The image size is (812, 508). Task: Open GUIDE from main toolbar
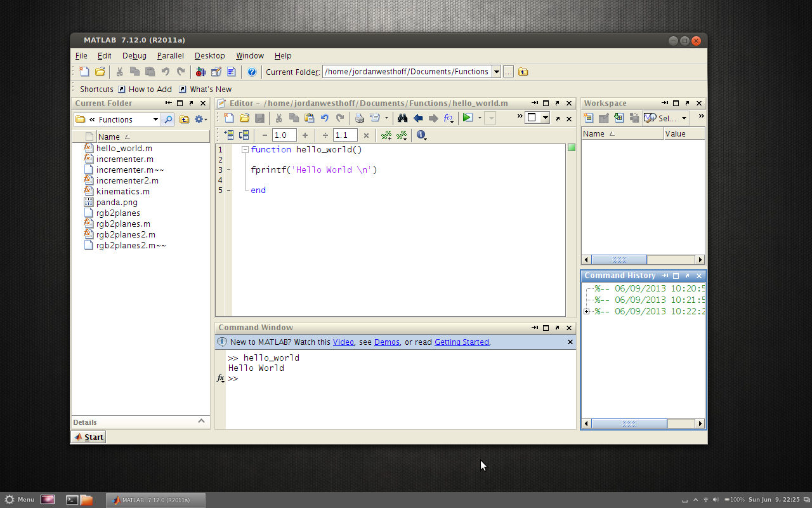(216, 72)
